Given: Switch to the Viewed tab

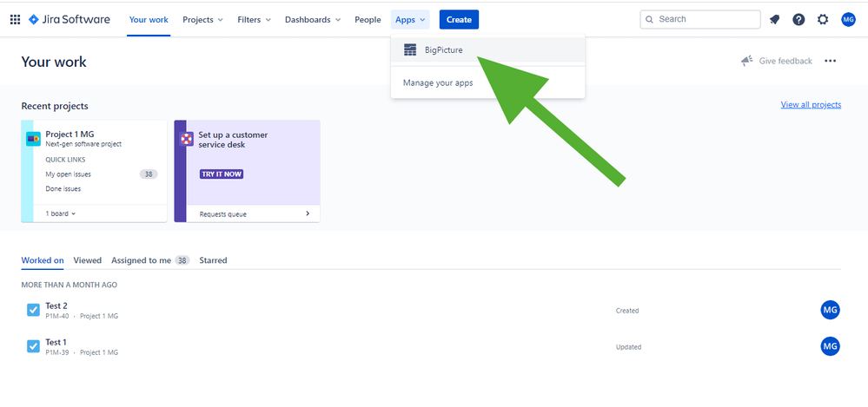Looking at the screenshot, I should point(88,259).
